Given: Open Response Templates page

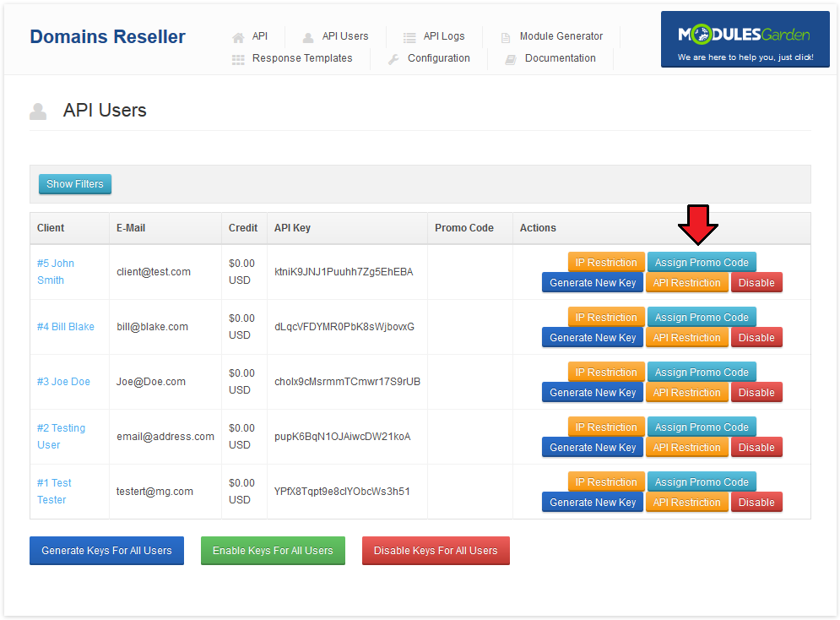Looking at the screenshot, I should coord(302,58).
